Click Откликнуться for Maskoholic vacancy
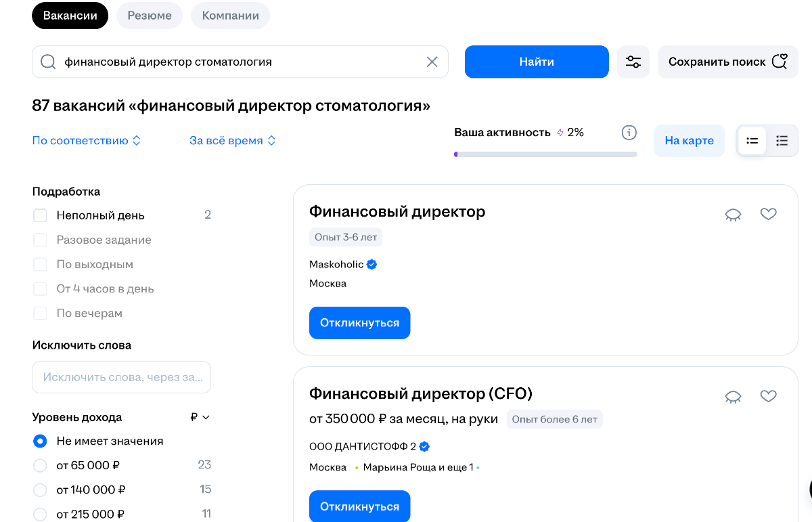The image size is (812, 522). tap(360, 323)
